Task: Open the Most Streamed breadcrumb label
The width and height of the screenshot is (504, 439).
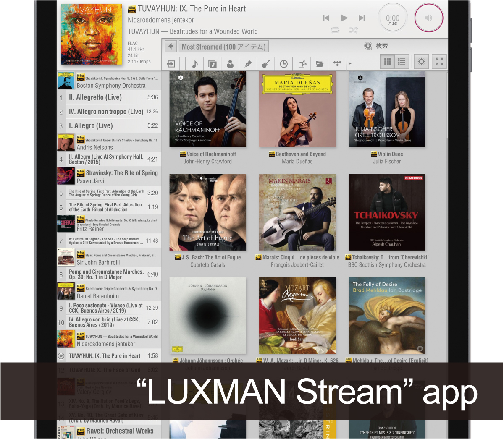Action: click(x=223, y=47)
